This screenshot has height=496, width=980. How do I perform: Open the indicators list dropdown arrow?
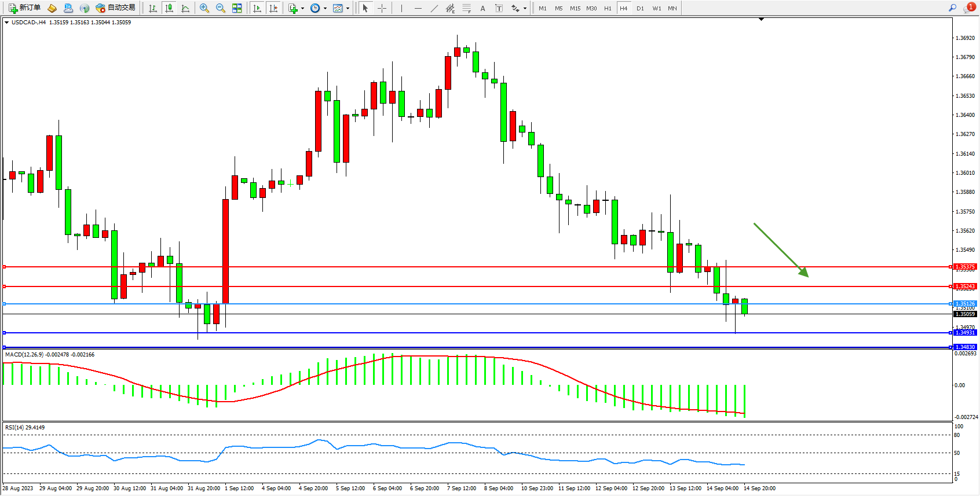(x=302, y=8)
